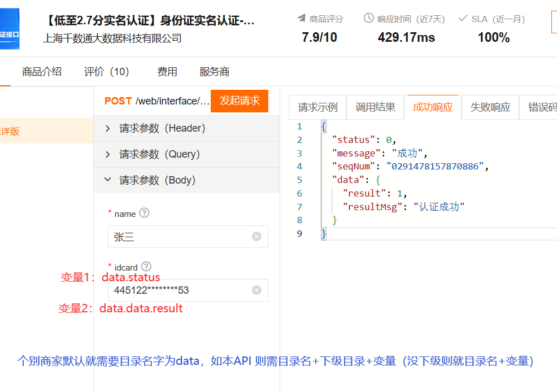
Task: Click the product logo thumbnail
Action: pyautogui.click(x=9, y=28)
